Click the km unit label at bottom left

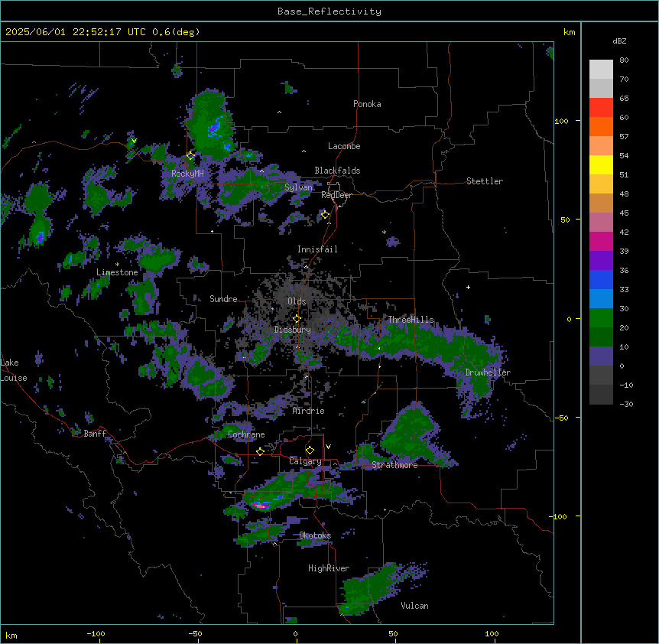click(x=11, y=635)
